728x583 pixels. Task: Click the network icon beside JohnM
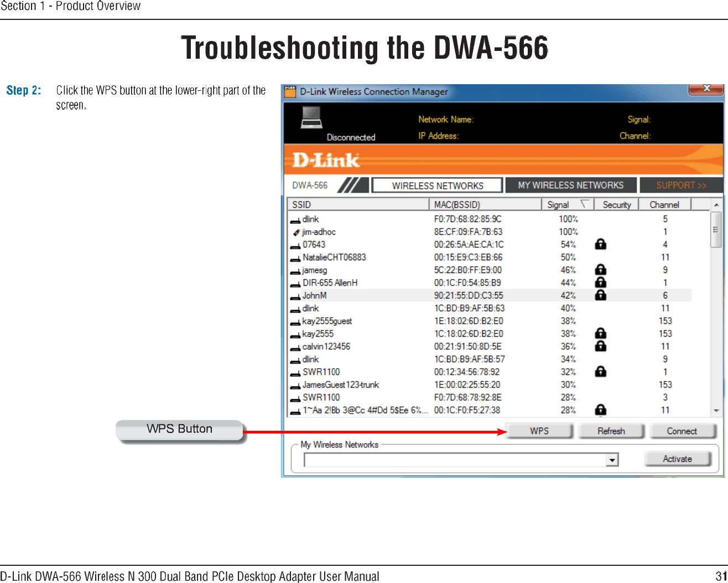[296, 296]
